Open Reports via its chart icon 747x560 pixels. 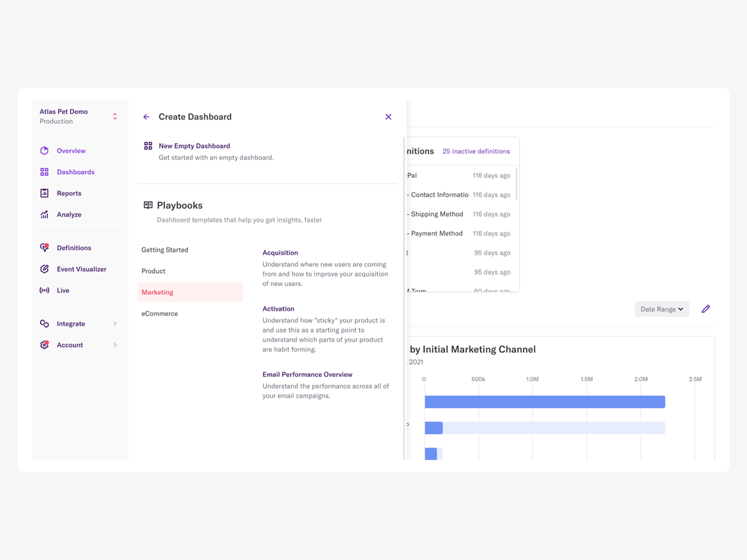(x=44, y=194)
